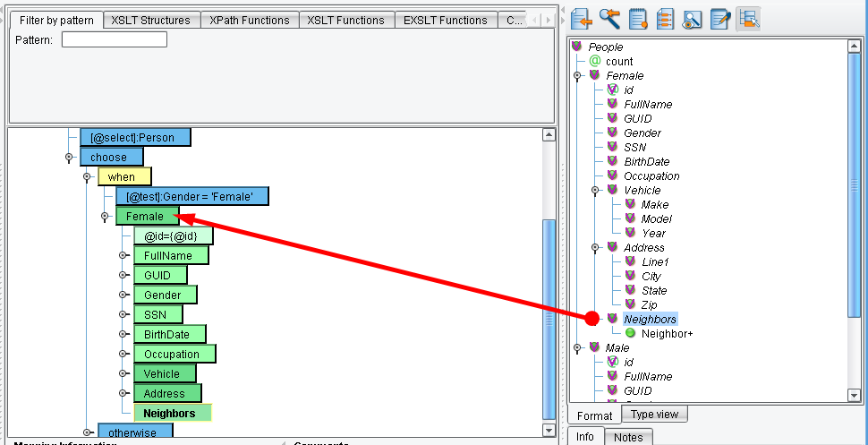Image resolution: width=868 pixels, height=445 pixels.
Task: Click the notepad with pencil edit icon
Action: (719, 18)
